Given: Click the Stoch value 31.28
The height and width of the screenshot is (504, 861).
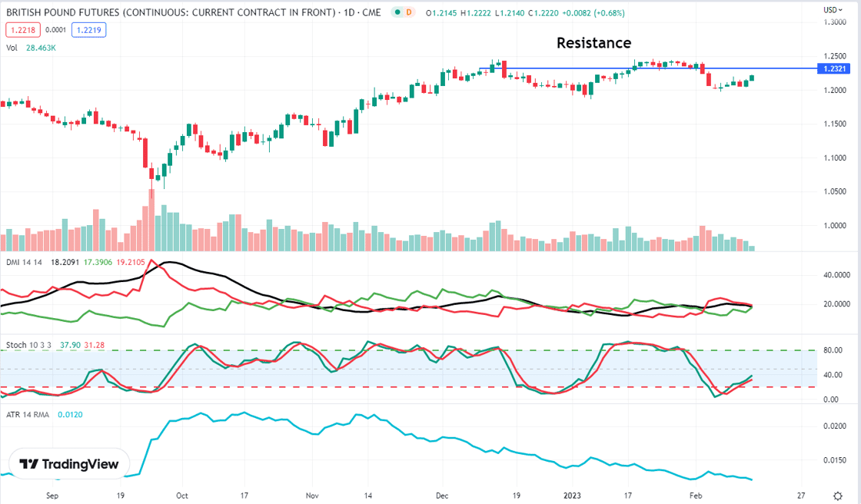Looking at the screenshot, I should tap(95, 345).
